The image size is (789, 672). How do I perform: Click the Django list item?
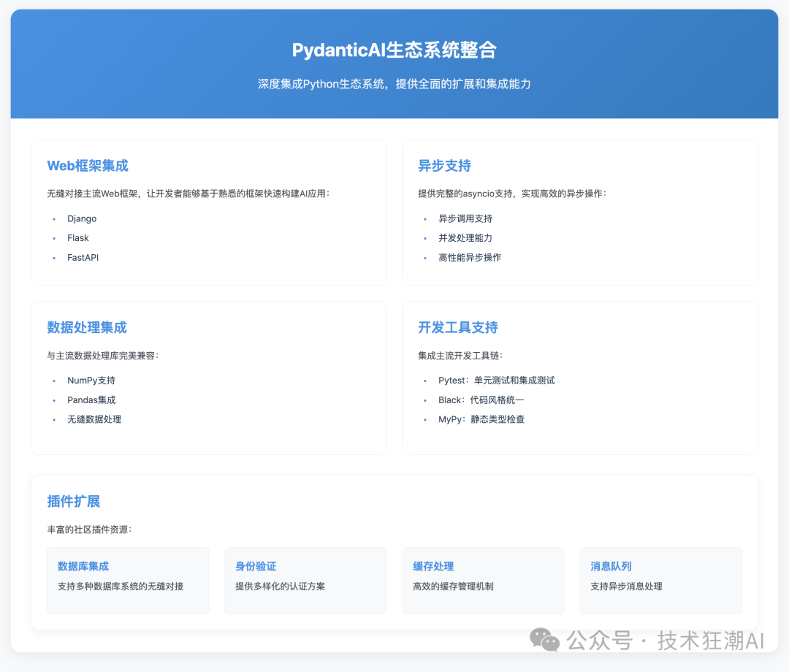tap(82, 219)
